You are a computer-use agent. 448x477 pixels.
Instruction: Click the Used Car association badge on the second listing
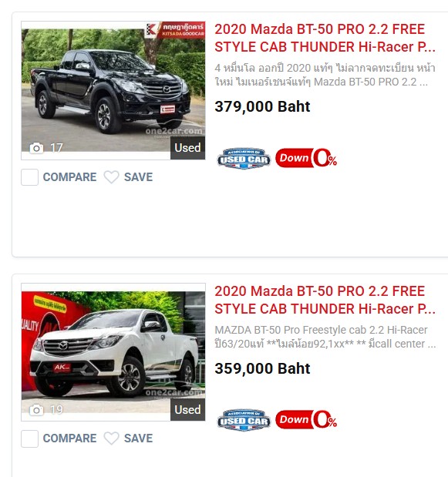(244, 420)
